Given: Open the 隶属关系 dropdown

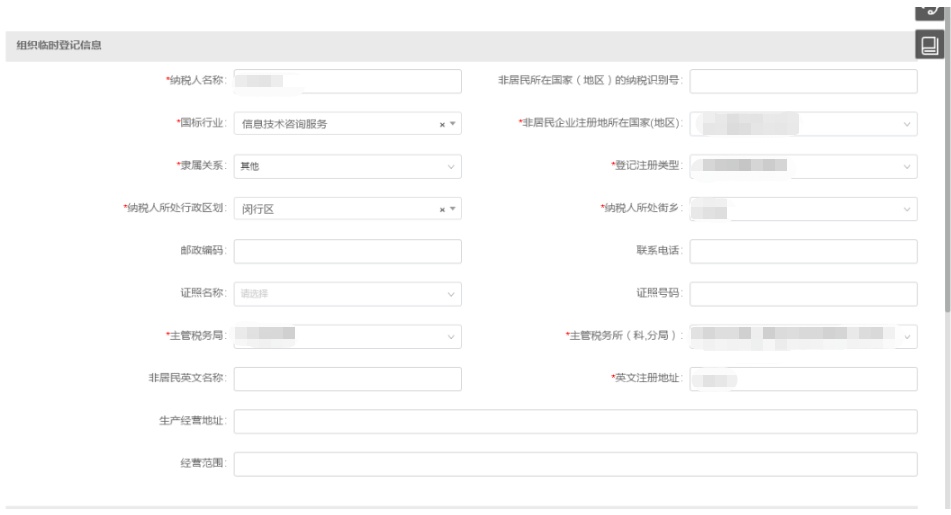Looking at the screenshot, I should [x=451, y=167].
